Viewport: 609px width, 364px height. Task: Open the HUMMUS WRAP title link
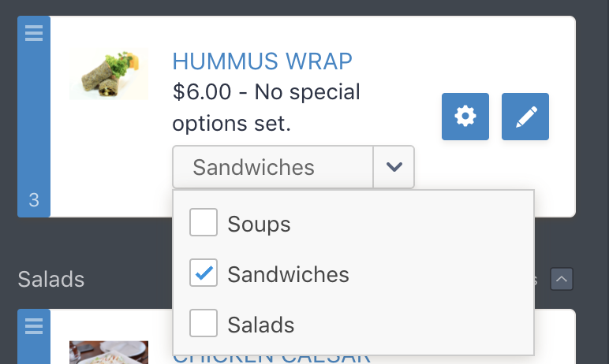(x=262, y=61)
